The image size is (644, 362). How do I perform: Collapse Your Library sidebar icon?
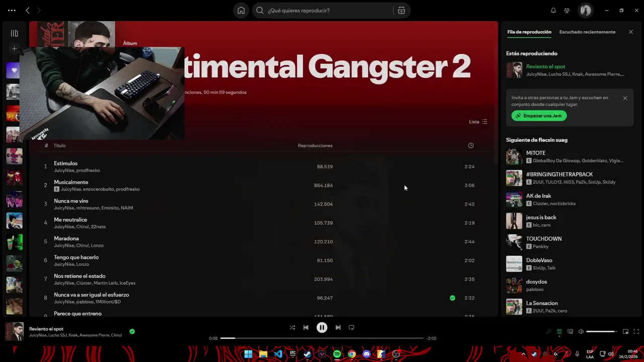pos(14,33)
